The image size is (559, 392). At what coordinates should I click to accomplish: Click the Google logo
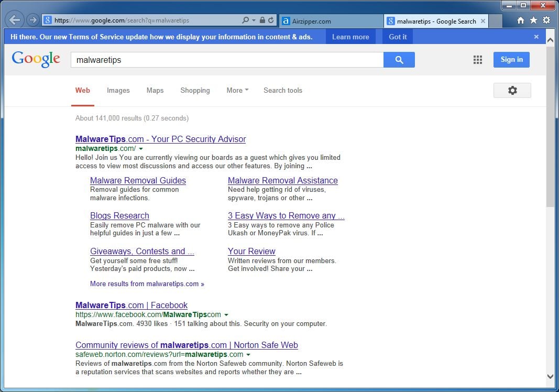[36, 59]
